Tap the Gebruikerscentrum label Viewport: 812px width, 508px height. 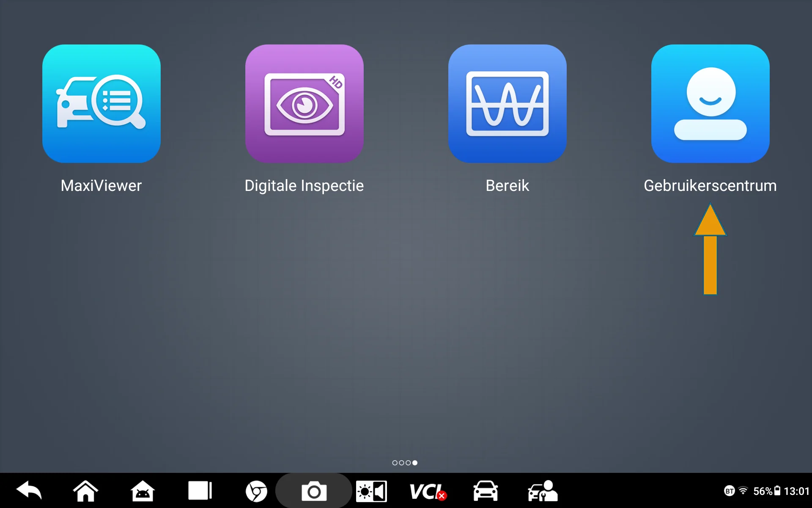[x=710, y=185]
